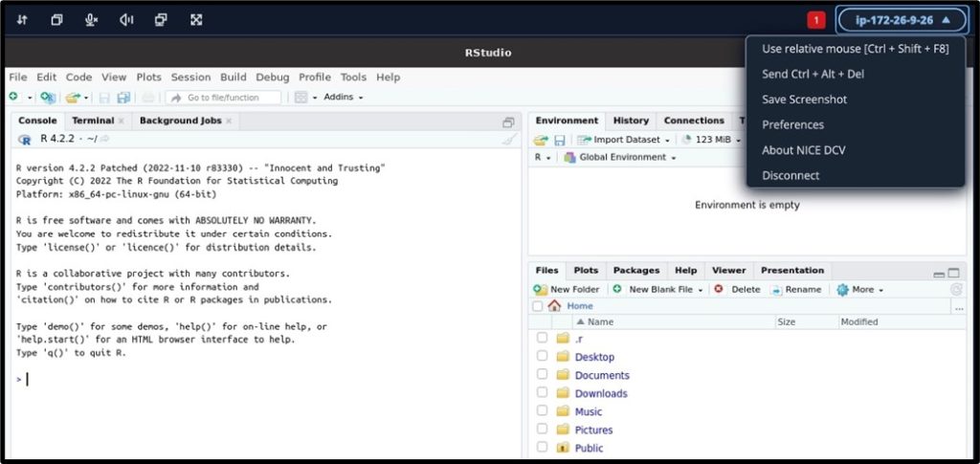This screenshot has height=464, width=980.
Task: Close the Background Jobs tab
Action: (229, 122)
